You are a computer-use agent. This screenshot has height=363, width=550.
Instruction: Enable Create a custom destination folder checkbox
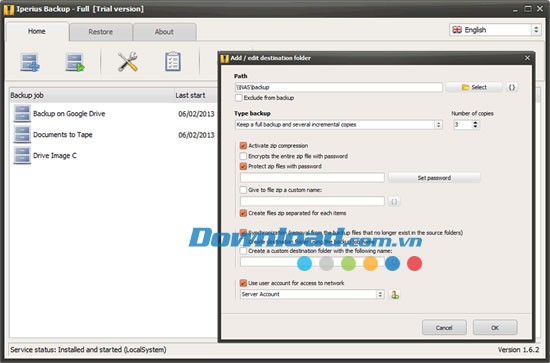[x=243, y=251]
